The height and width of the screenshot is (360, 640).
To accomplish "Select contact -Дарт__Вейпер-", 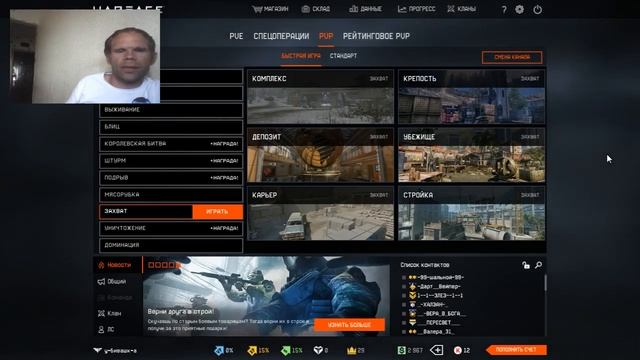I will click(434, 287).
